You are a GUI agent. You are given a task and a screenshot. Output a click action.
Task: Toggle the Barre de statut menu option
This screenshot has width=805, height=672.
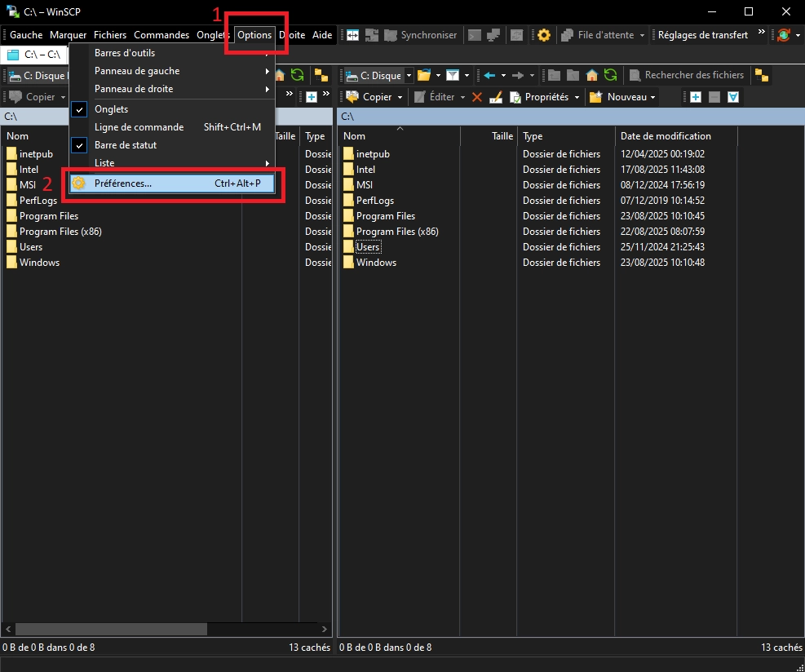(172, 145)
